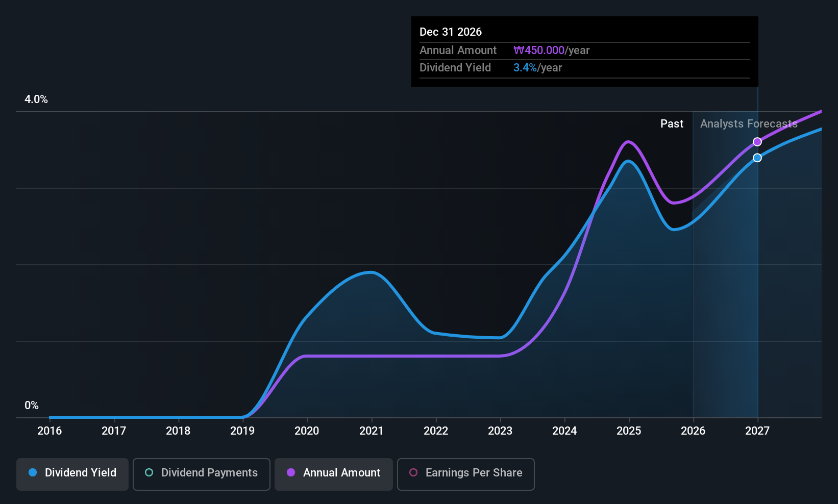Click the 2025 x-axis year label

point(629,431)
